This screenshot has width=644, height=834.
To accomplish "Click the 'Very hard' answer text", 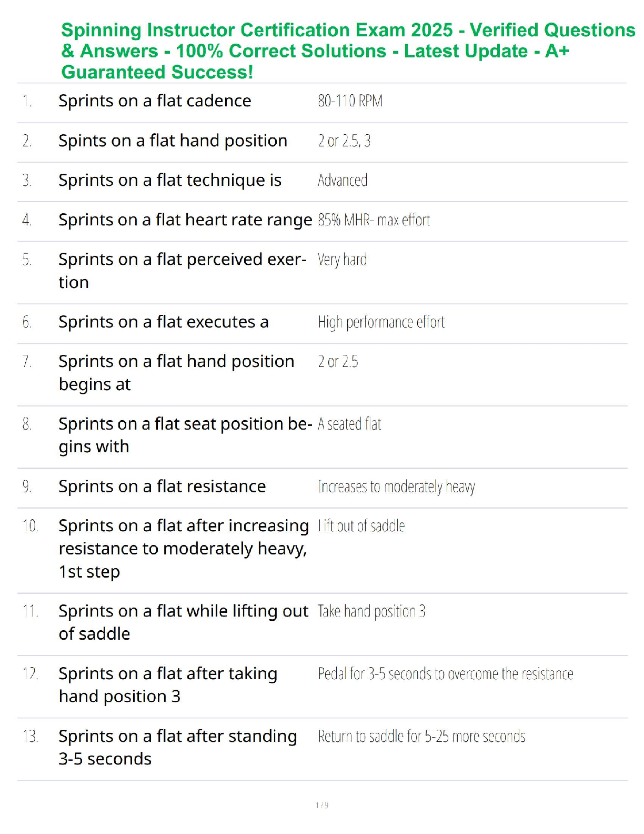I will [x=342, y=260].
